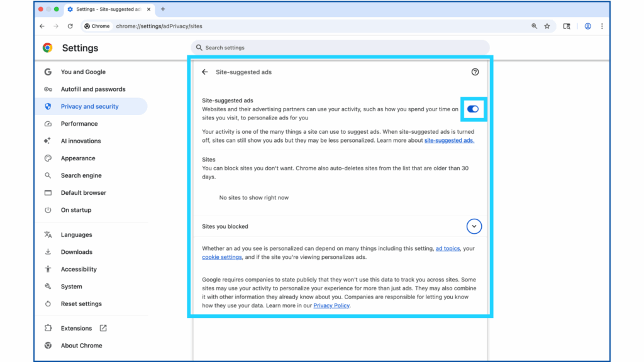Open the Privacy Policy link
Image resolution: width=644 pixels, height=362 pixels.
coord(331,306)
